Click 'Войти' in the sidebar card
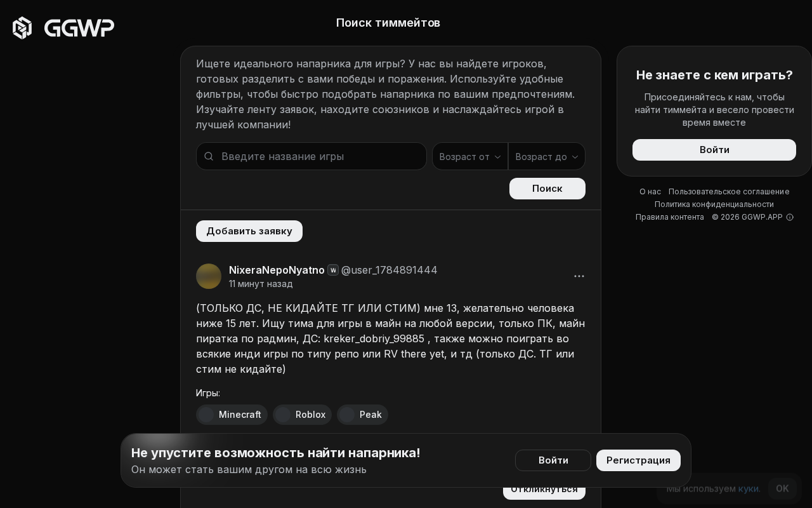Screen dimensions: 812x508 (x=714, y=150)
